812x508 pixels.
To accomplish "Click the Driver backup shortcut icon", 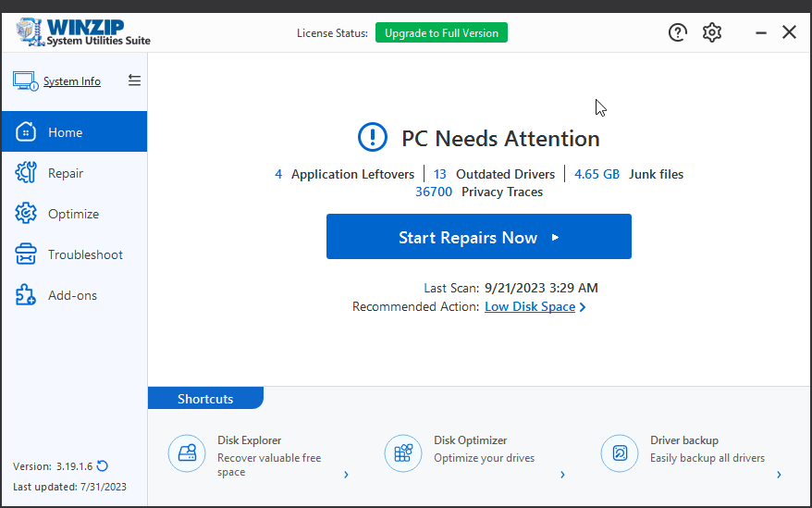I will (x=619, y=453).
